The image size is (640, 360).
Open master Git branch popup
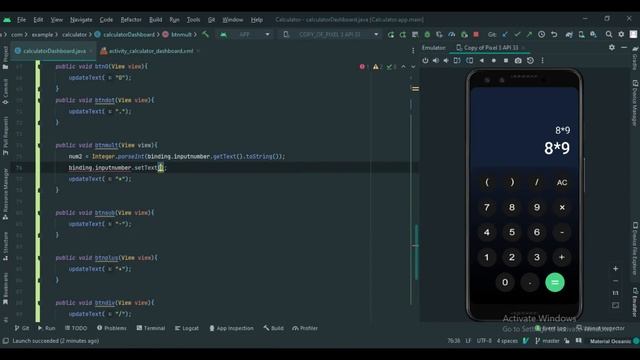click(x=547, y=341)
